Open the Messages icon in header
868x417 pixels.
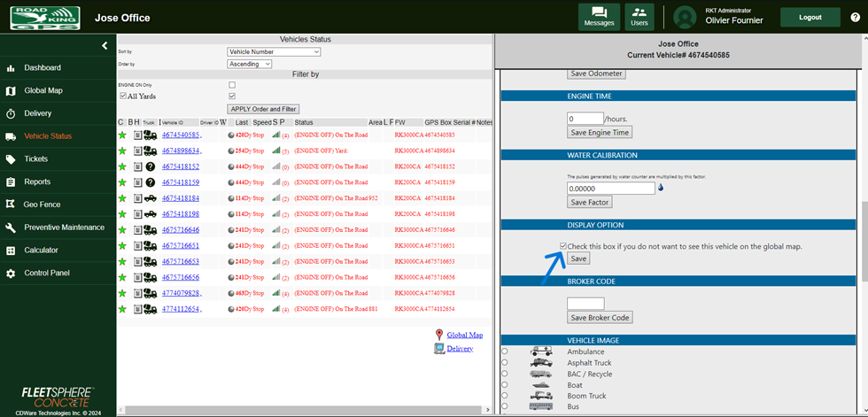(599, 17)
